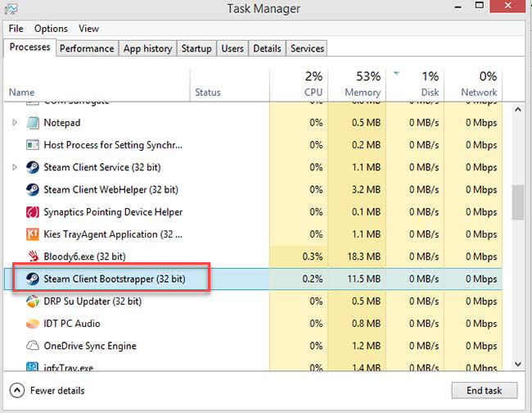Maximize the Task Manager window

pos(479,6)
